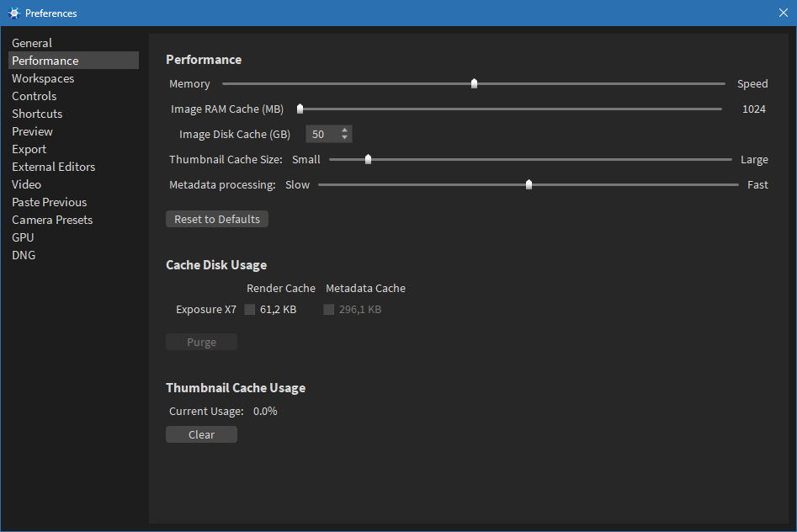Click the 0.0% current usage value
Screen dimensions: 797x532
point(265,411)
